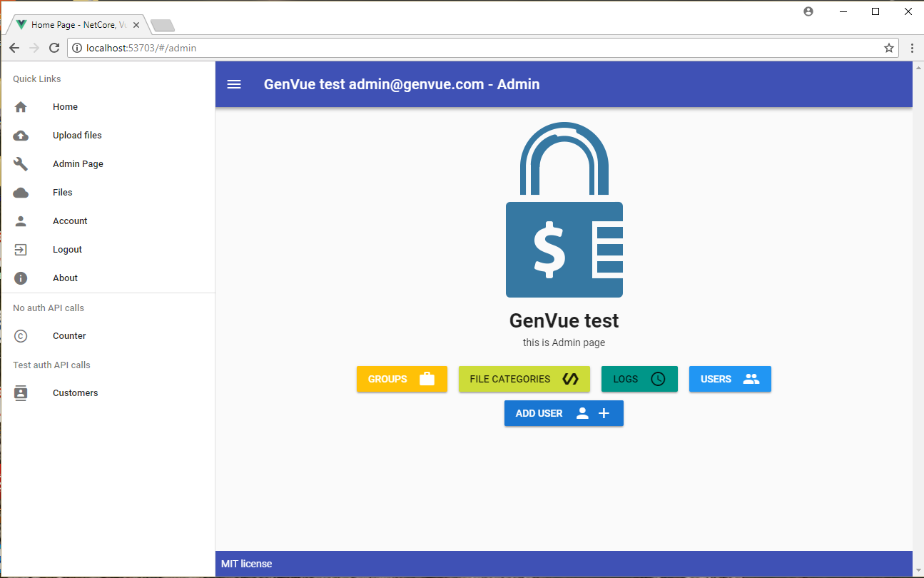Click the Upload files cloud icon

(21, 136)
